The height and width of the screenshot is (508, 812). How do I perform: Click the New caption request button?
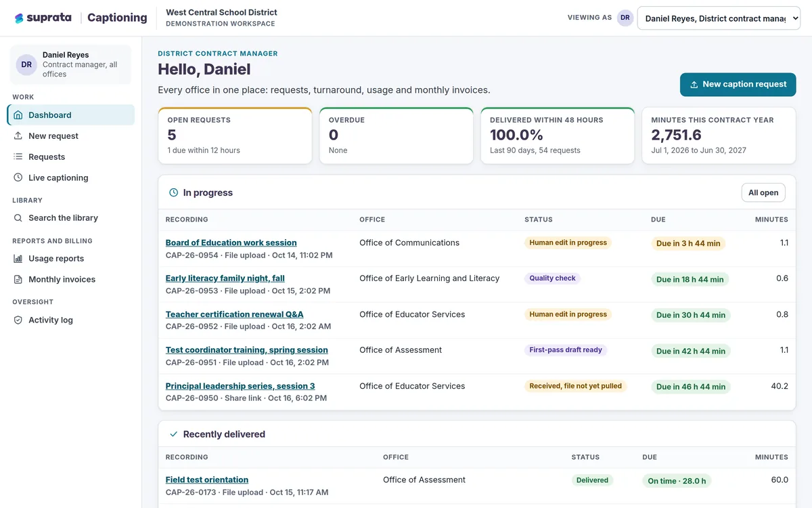click(738, 85)
